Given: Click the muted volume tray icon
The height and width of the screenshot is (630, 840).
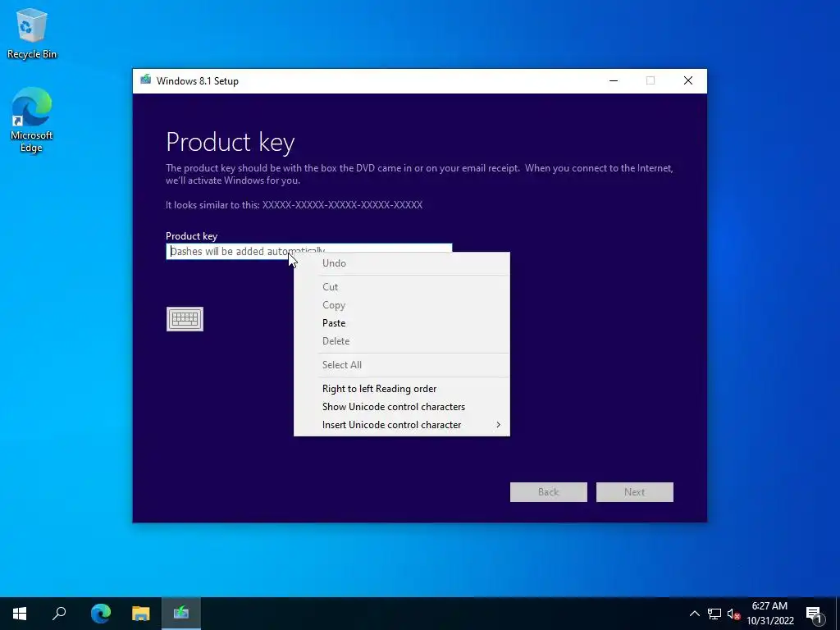Looking at the screenshot, I should 733,614.
